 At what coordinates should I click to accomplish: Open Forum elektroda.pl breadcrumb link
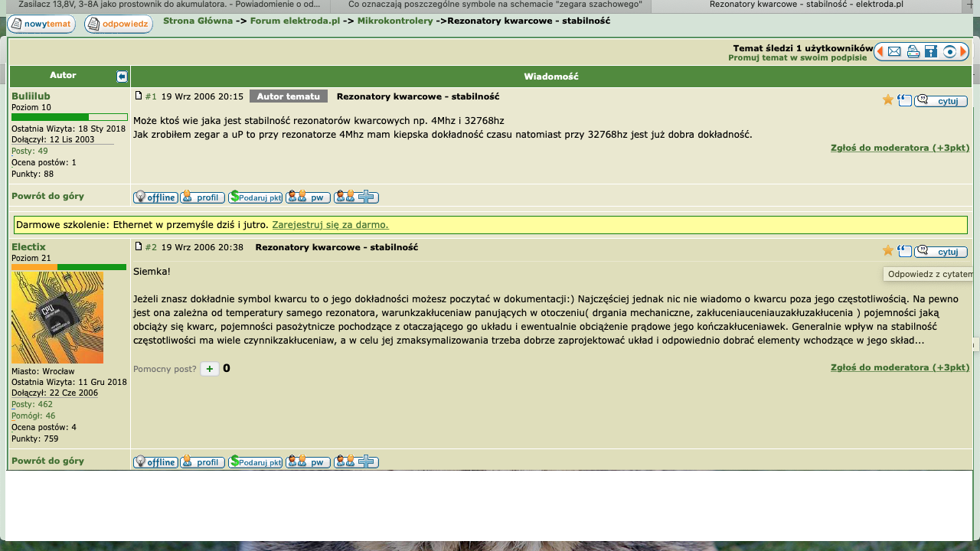point(295,21)
